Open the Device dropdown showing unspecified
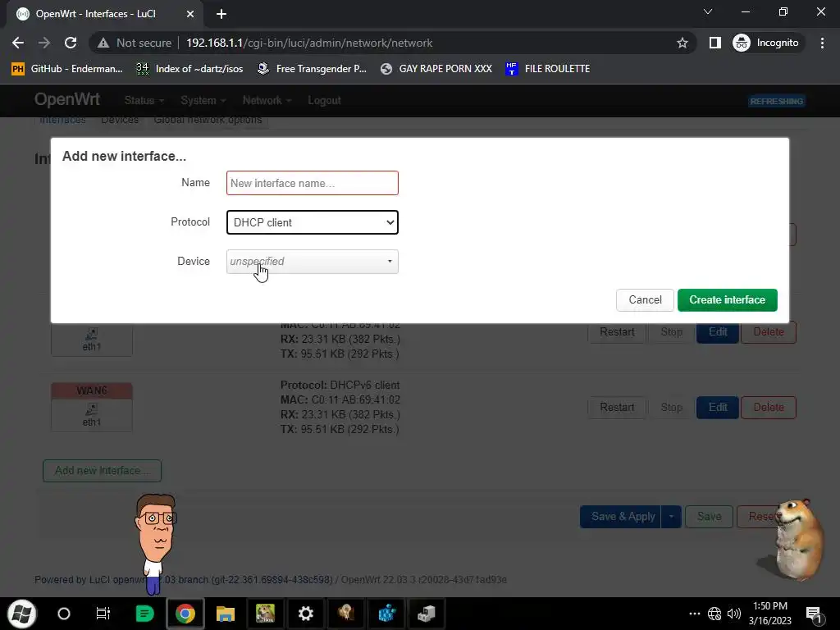840x630 pixels. [x=313, y=262]
